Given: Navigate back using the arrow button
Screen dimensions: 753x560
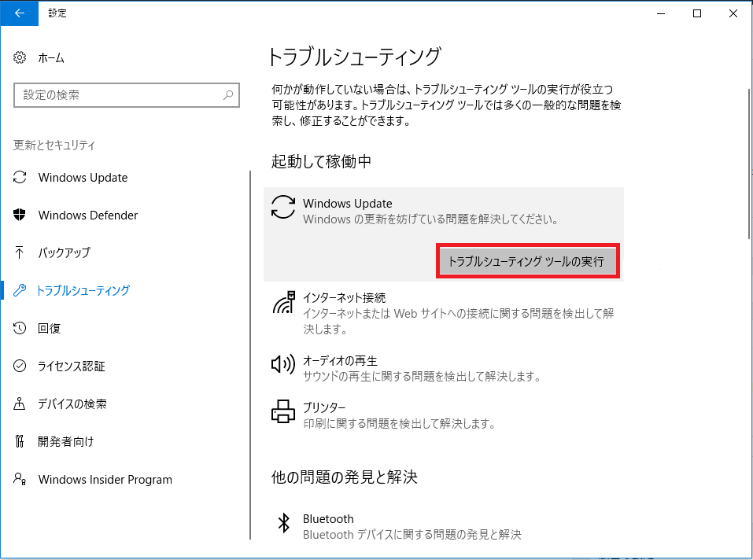Looking at the screenshot, I should 19,13.
